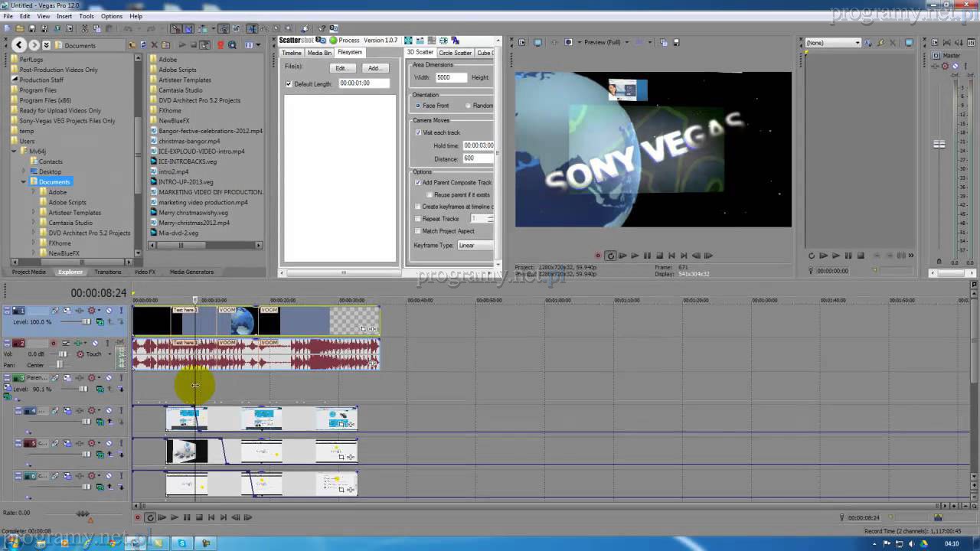Viewport: 980px width, 551px height.
Task: Open the Tools menu
Action: pyautogui.click(x=86, y=16)
